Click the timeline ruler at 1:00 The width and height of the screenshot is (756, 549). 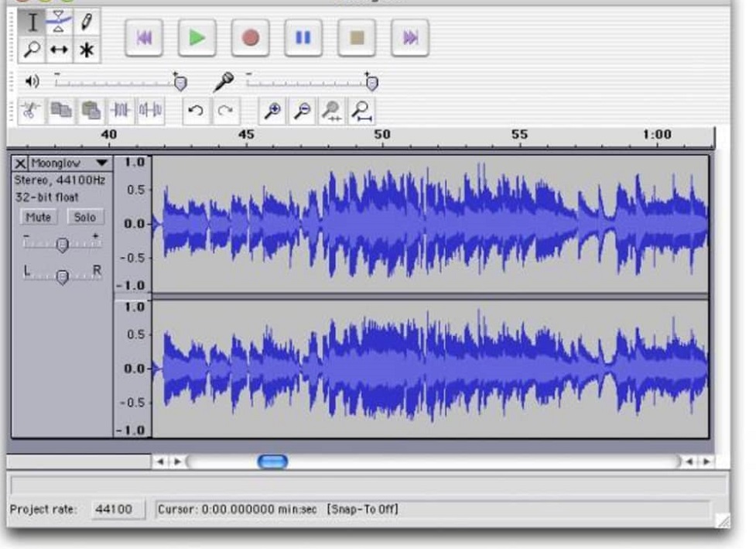(657, 135)
